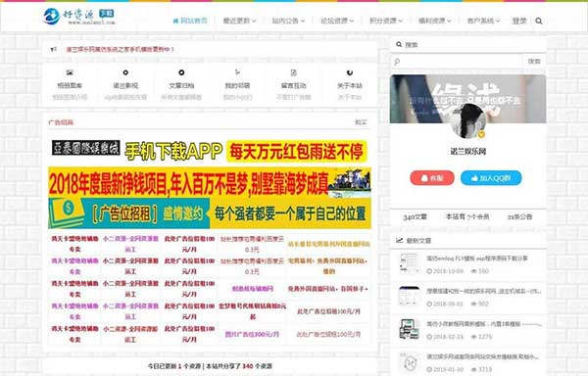Click the 搜索 submit button in the sidebar
This screenshot has width=588, height=376.
(x=534, y=61)
